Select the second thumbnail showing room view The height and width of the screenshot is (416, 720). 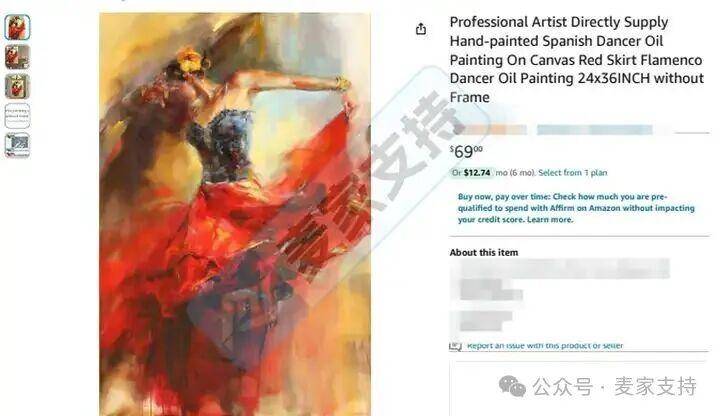tap(17, 56)
